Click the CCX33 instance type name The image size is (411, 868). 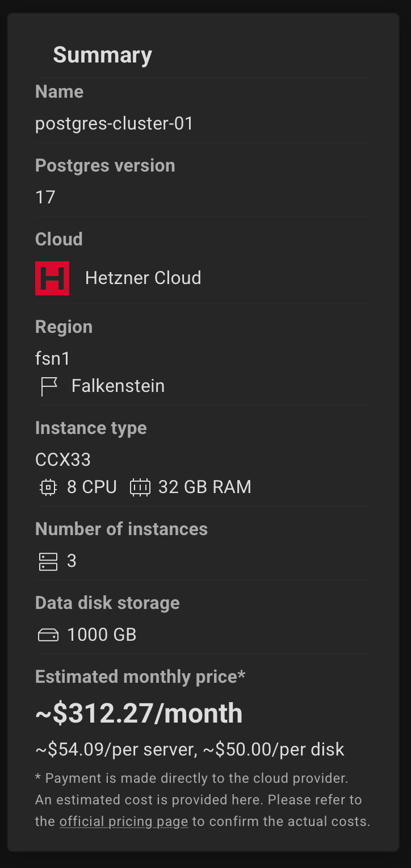click(x=63, y=460)
